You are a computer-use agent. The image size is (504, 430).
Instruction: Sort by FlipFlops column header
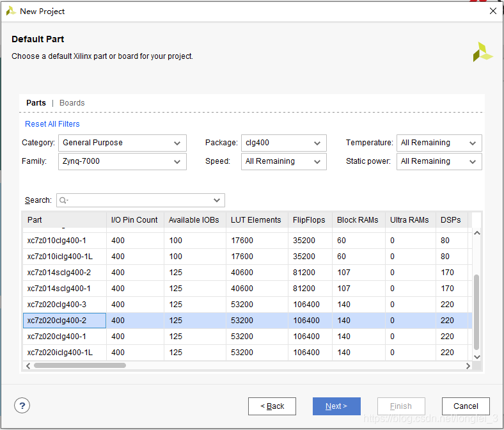tap(310, 220)
